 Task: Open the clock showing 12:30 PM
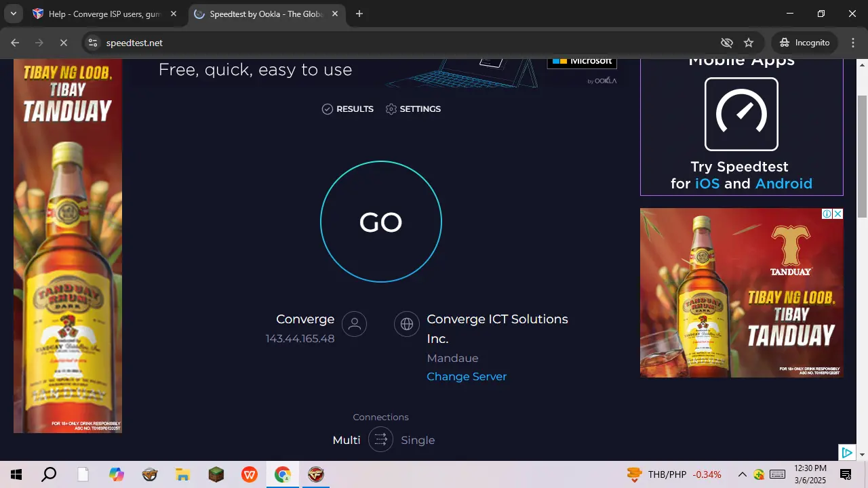click(x=810, y=474)
